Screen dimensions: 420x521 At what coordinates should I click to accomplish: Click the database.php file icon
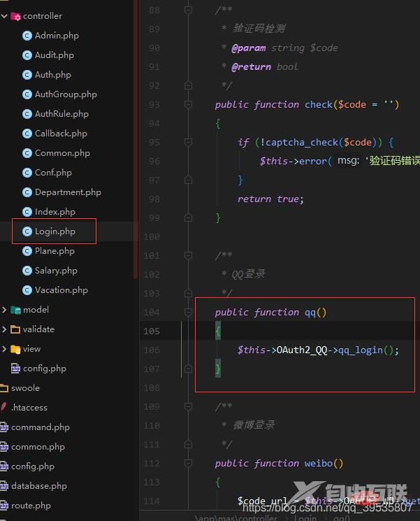(3, 486)
